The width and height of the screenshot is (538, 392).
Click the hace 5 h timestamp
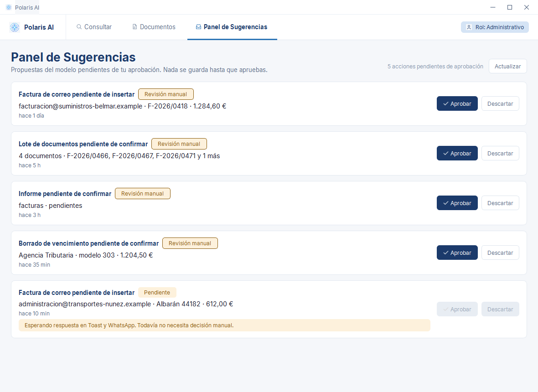tap(30, 165)
